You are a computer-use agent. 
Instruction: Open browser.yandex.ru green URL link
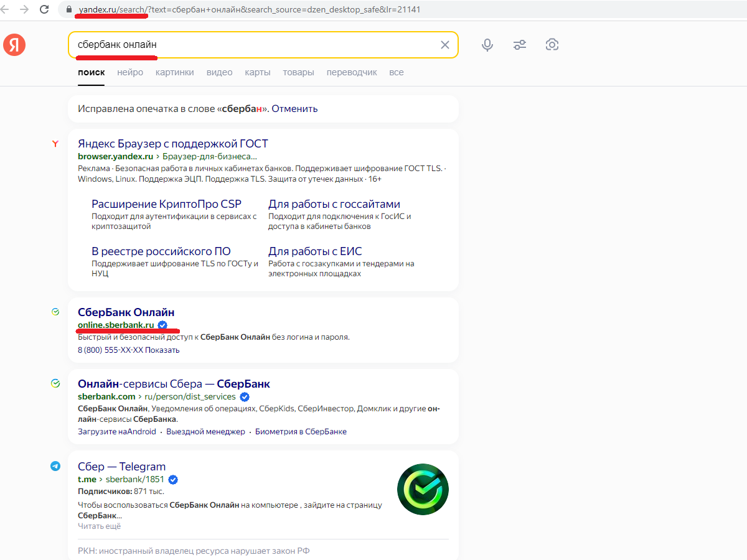(x=115, y=156)
